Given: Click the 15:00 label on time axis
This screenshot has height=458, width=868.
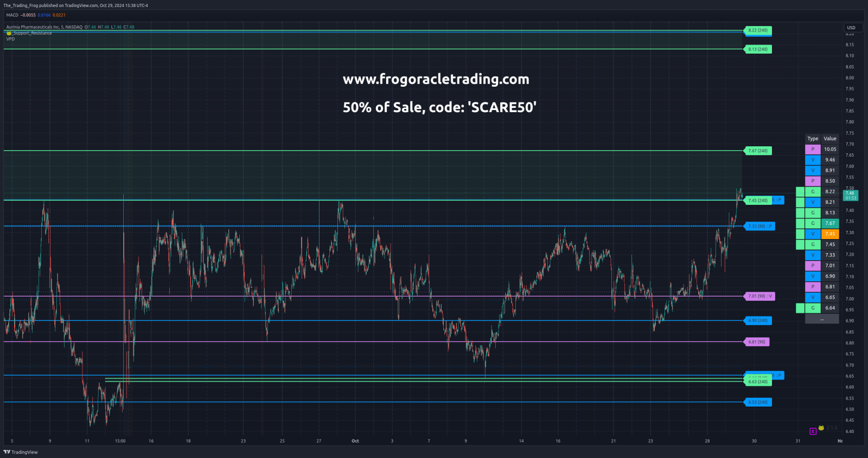Looking at the screenshot, I should click(120, 441).
